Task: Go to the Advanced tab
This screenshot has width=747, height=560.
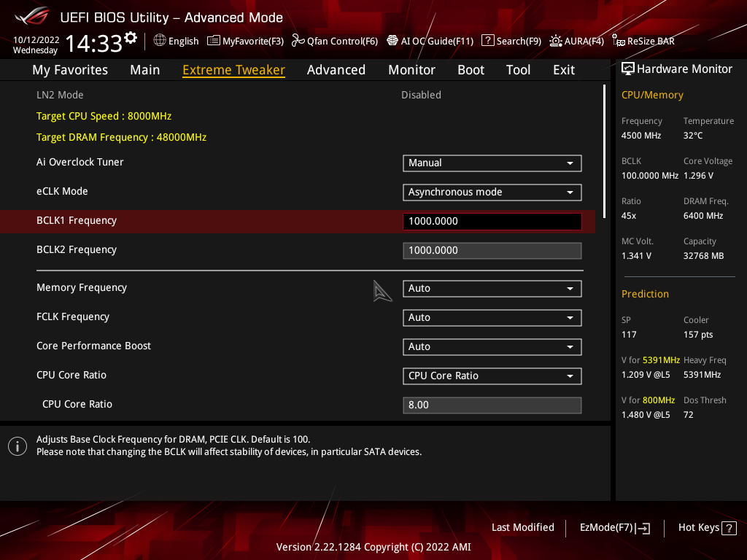Action: coord(336,70)
